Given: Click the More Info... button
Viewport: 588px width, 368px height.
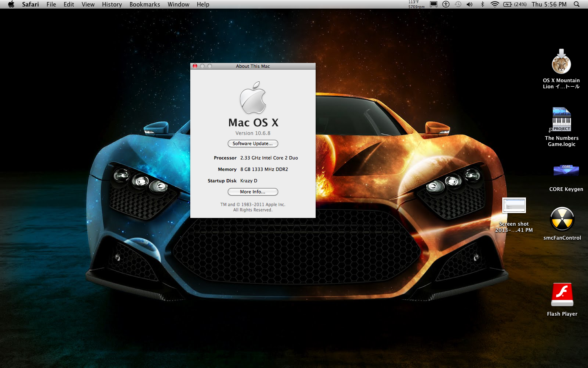Looking at the screenshot, I should 253,192.
